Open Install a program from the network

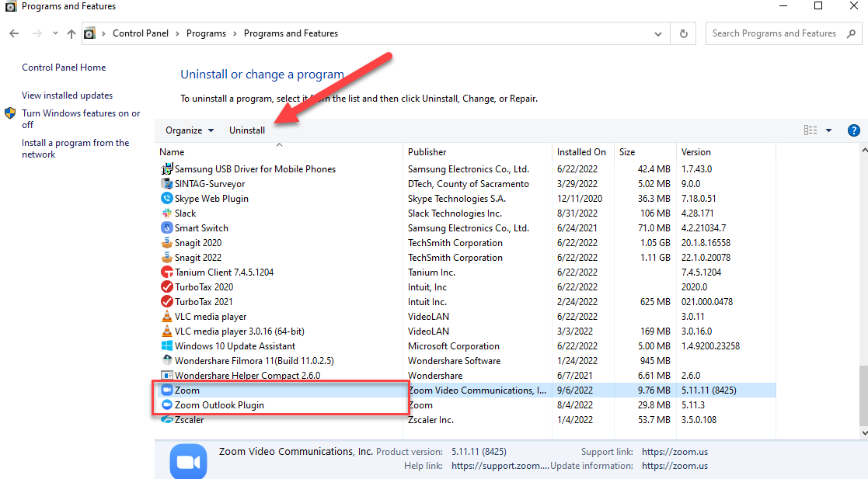[x=75, y=148]
